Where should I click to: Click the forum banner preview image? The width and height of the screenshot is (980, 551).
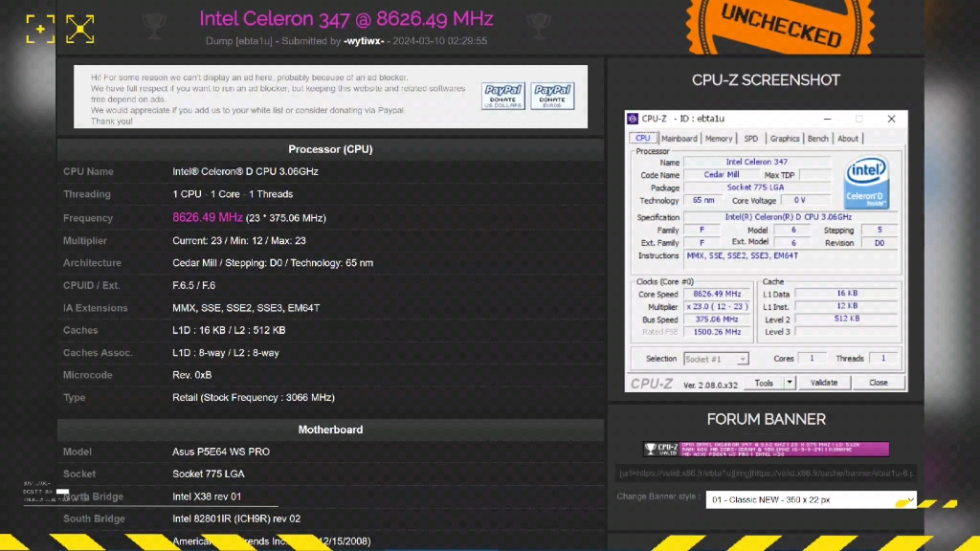(x=767, y=449)
